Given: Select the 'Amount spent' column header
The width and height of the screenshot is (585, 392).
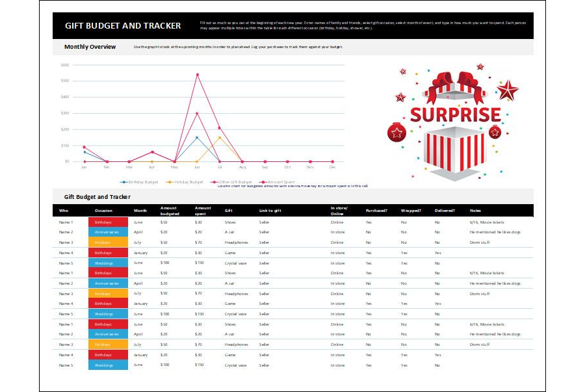Looking at the screenshot, I should point(203,211).
